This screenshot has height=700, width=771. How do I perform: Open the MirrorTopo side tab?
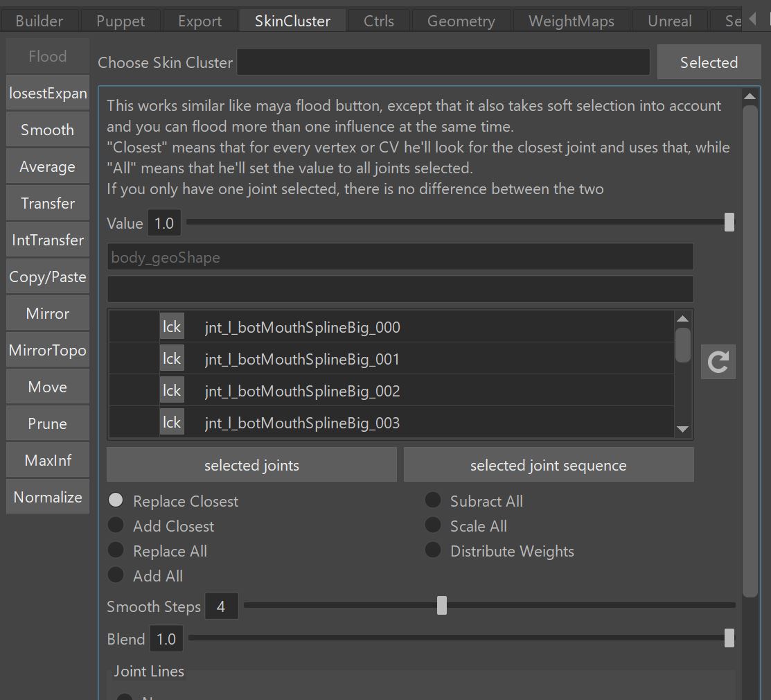48,350
